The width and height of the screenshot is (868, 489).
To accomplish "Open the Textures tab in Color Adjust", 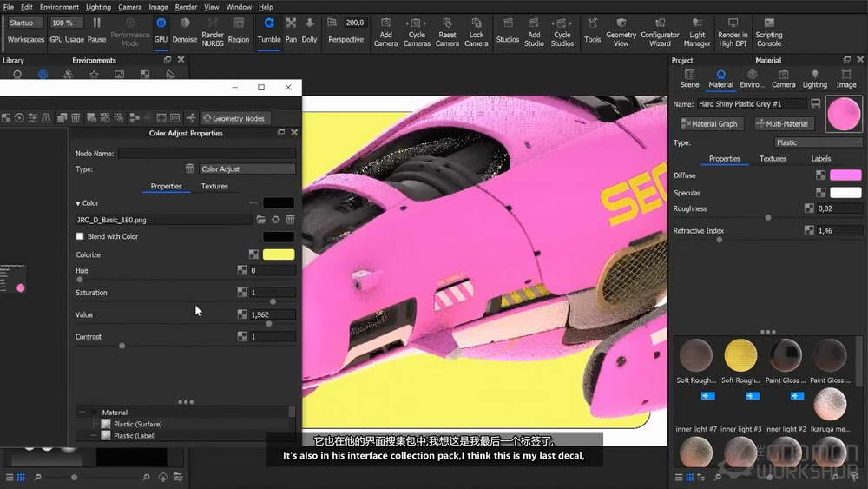I will click(214, 186).
